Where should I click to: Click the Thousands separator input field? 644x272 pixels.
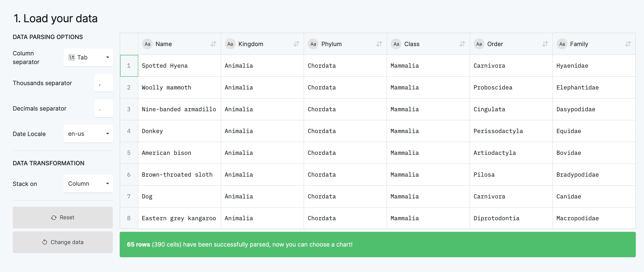click(x=104, y=83)
